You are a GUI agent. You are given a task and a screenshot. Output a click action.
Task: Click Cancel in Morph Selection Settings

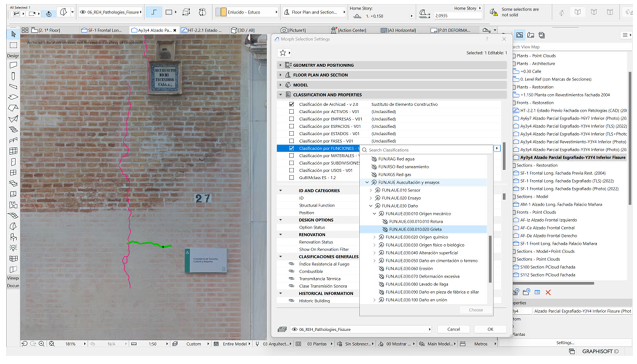point(453,329)
